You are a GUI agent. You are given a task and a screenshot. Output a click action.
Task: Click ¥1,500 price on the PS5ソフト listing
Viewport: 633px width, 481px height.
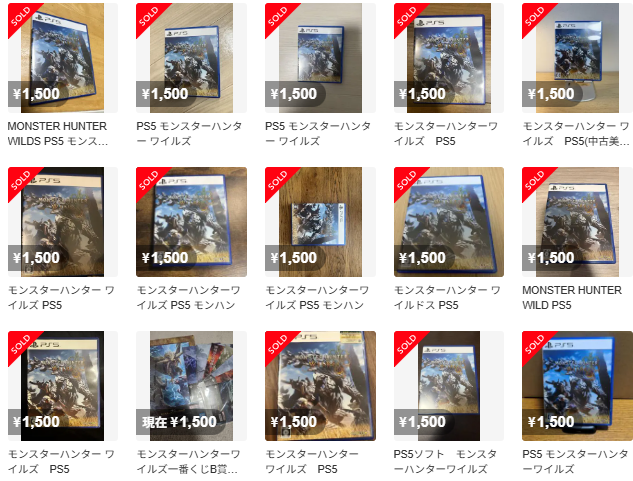[423, 422]
